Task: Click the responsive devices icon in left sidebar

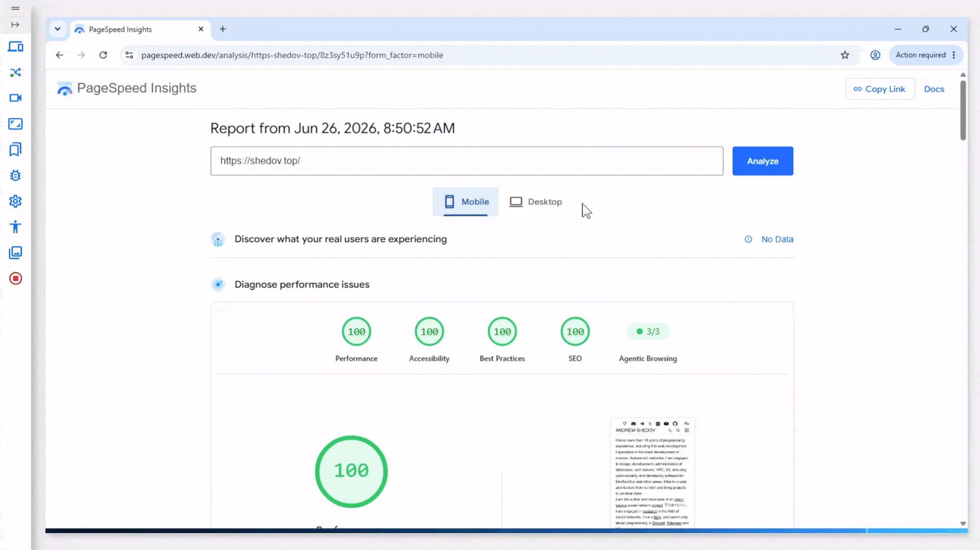Action: [x=16, y=47]
